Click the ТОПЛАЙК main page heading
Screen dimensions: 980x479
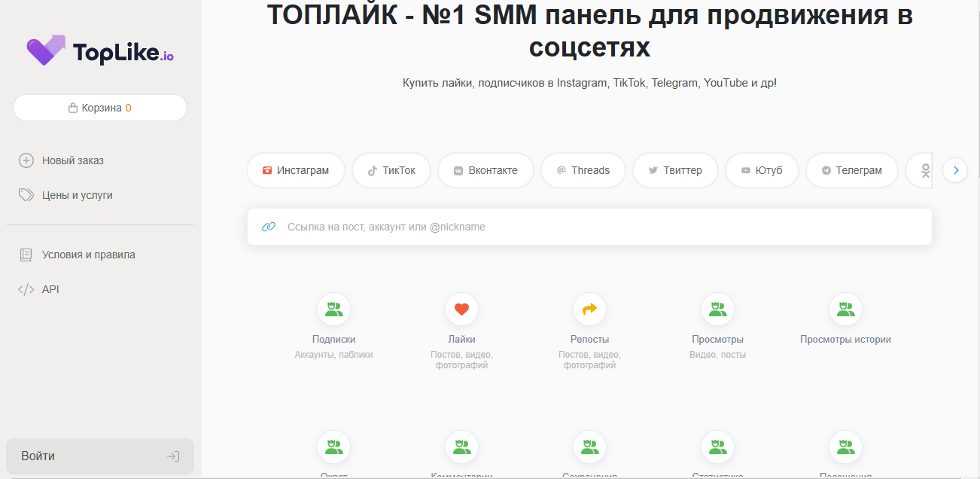coord(589,31)
